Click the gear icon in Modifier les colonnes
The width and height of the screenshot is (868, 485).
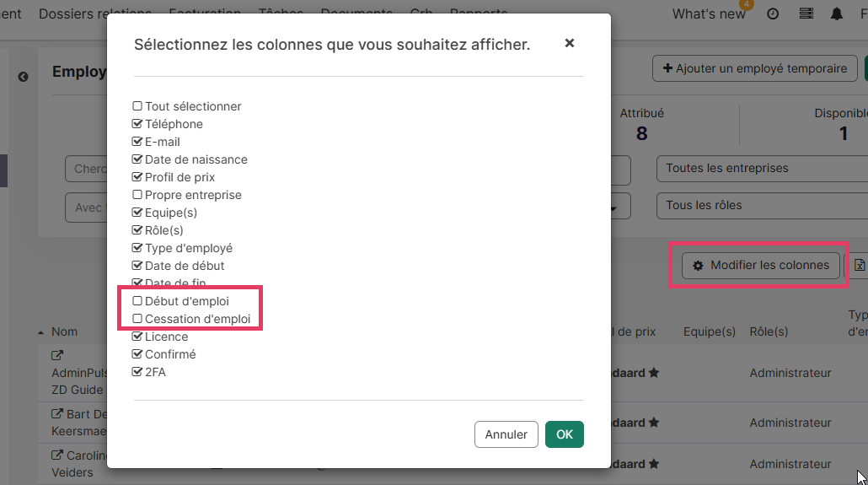tap(698, 266)
